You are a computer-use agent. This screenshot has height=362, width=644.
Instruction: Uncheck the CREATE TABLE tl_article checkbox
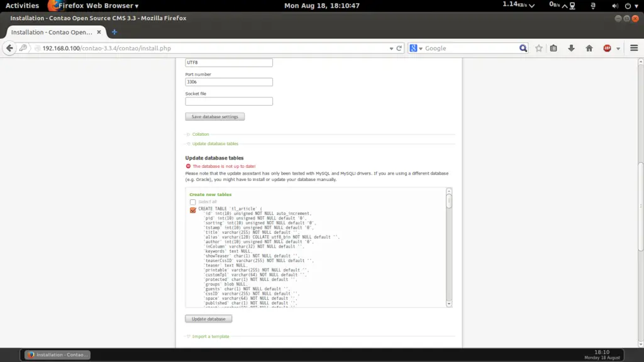(192, 210)
